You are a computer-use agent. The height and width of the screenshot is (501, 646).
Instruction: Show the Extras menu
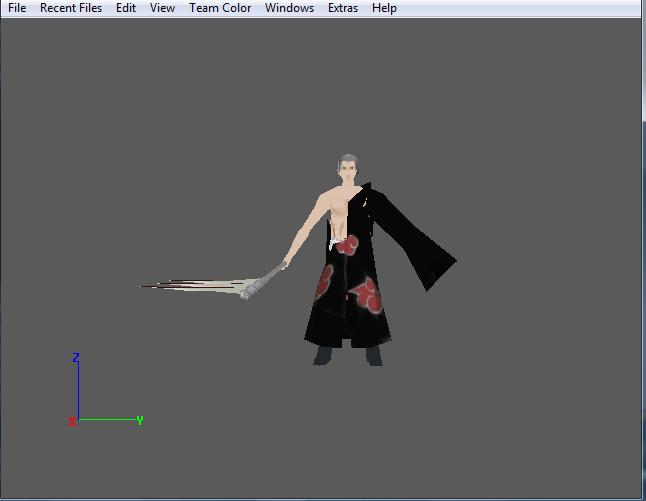[343, 8]
